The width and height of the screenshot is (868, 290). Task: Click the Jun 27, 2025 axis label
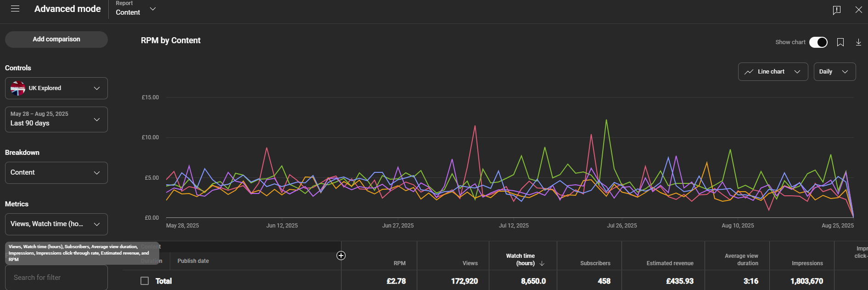click(398, 226)
